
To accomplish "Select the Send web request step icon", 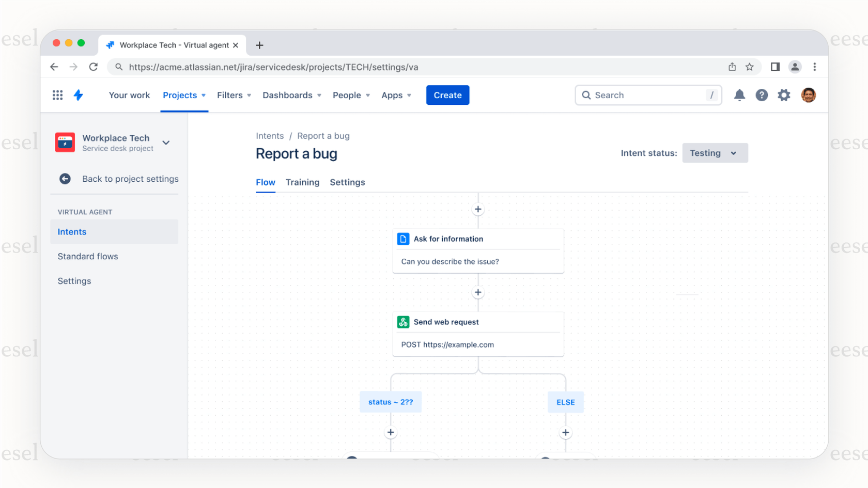I will (x=403, y=322).
